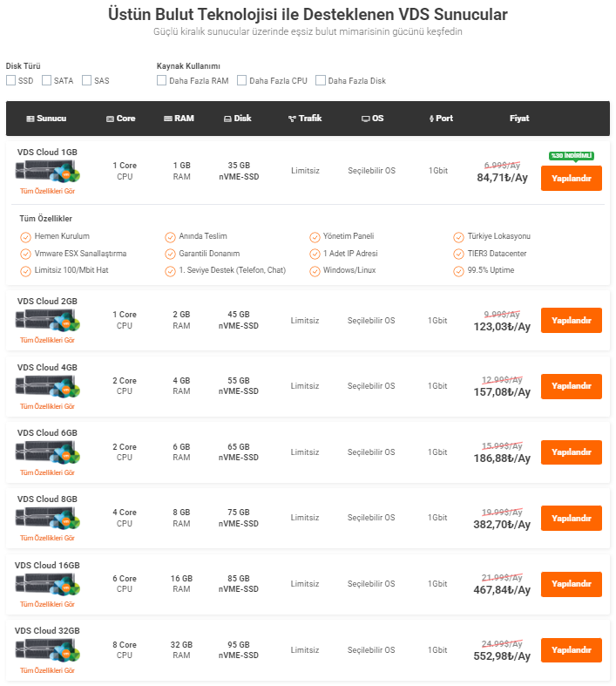The image size is (616, 686).
Task: Click the OS column header
Action: (372, 119)
